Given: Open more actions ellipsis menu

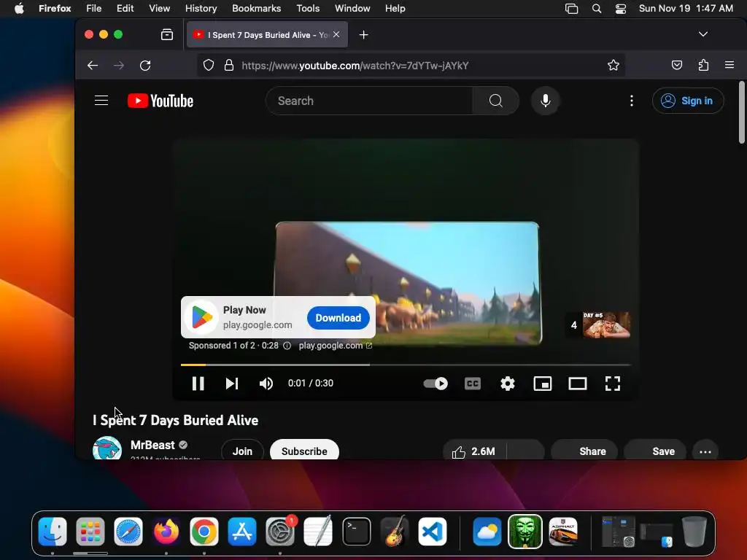Looking at the screenshot, I should pos(705,451).
